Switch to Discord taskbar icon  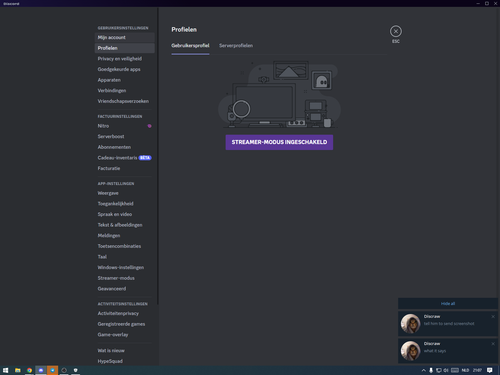[41, 370]
